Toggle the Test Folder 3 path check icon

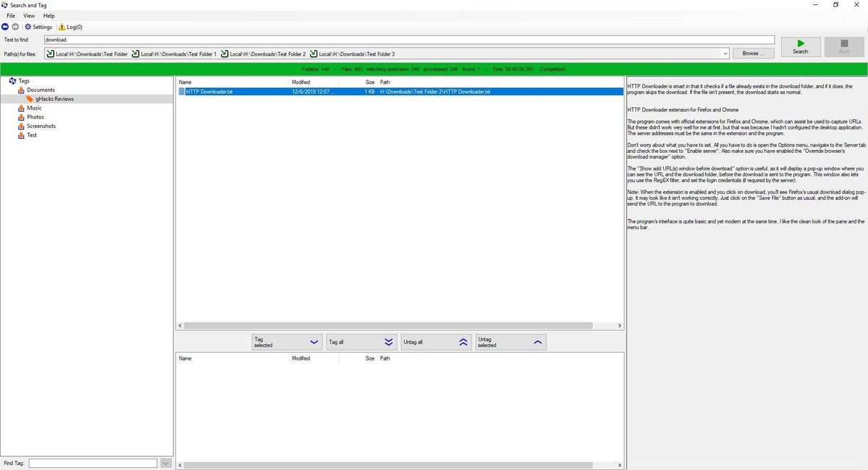pos(313,54)
